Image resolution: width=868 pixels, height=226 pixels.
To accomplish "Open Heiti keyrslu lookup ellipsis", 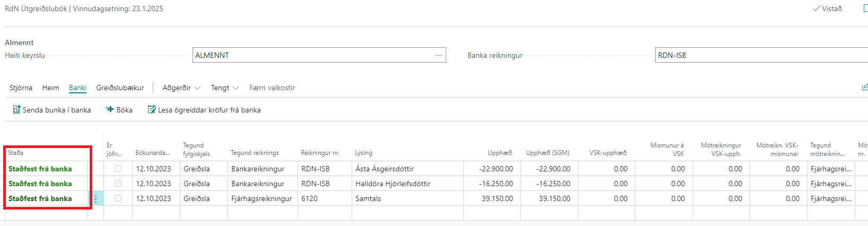I will coord(439,55).
